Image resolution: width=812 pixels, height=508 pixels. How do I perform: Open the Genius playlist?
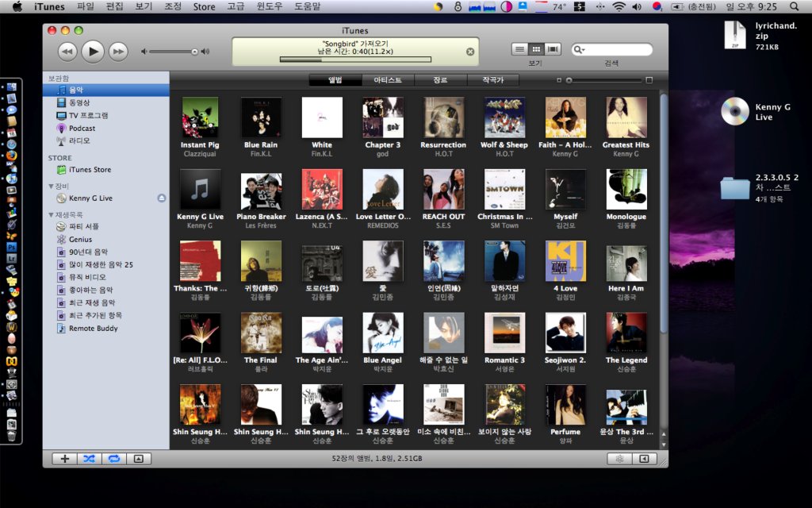point(105,240)
